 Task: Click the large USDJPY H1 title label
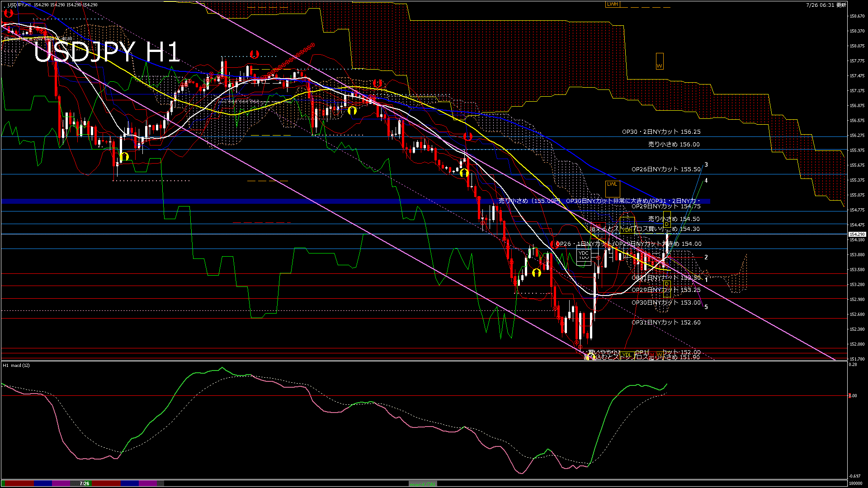pos(107,52)
